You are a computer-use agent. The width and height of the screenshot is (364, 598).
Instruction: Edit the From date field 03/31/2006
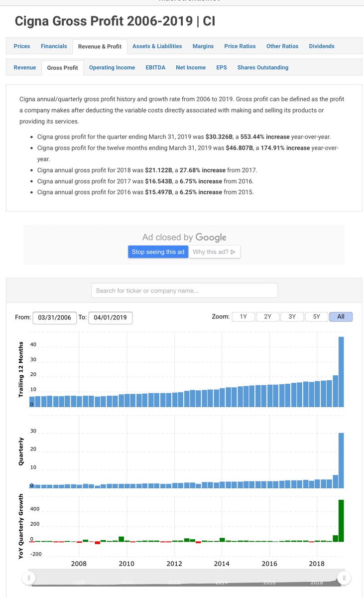55,317
